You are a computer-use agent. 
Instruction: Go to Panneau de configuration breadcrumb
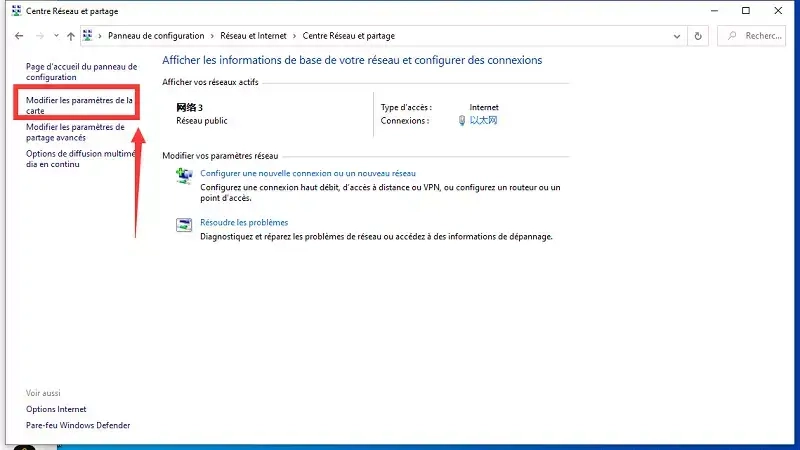(x=156, y=36)
